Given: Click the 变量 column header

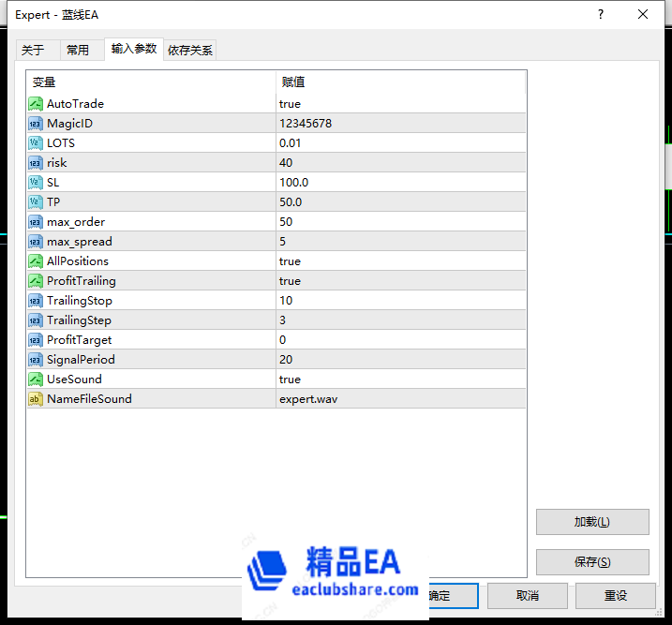Looking at the screenshot, I should coord(151,82).
